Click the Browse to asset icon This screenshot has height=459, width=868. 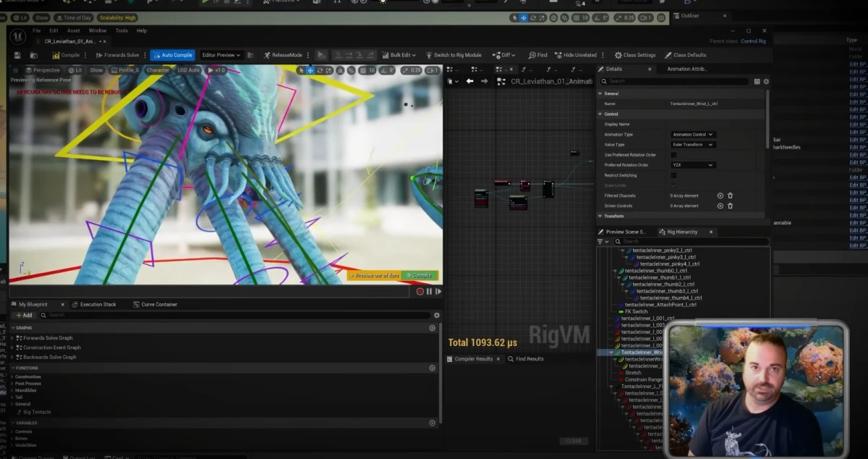click(34, 55)
